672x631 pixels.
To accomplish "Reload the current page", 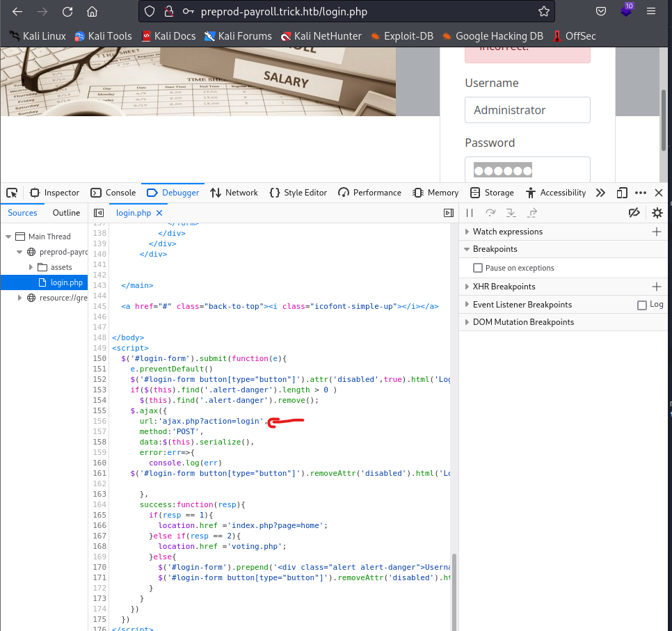I will tap(67, 12).
